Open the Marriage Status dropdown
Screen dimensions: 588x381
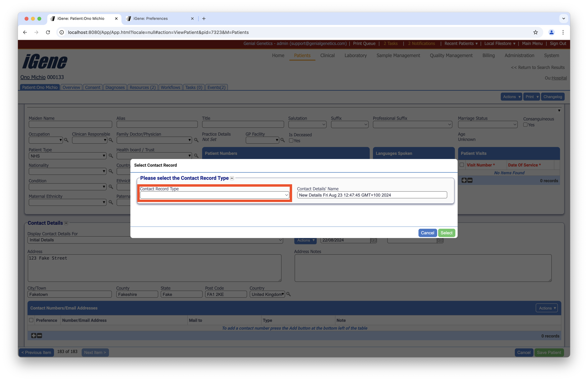(x=488, y=125)
